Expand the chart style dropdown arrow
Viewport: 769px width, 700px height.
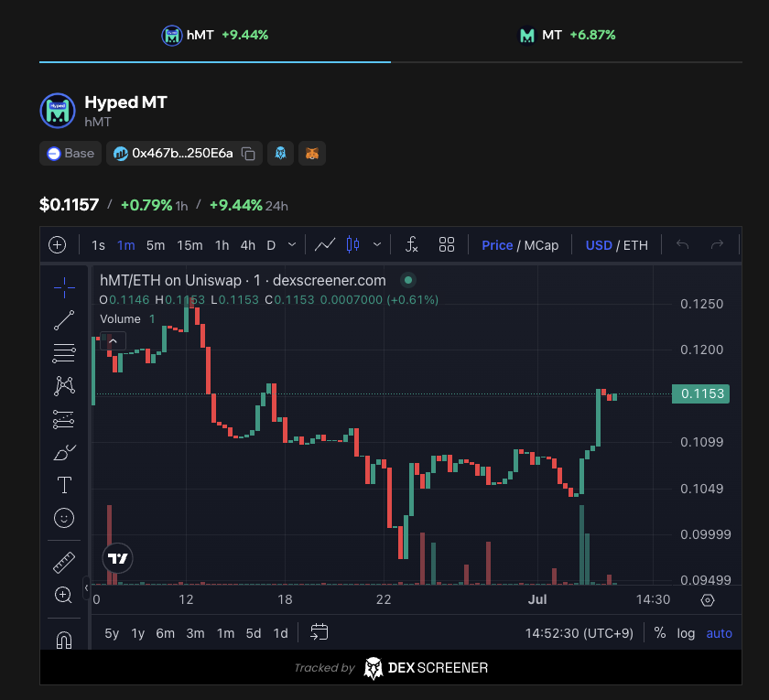coord(377,244)
